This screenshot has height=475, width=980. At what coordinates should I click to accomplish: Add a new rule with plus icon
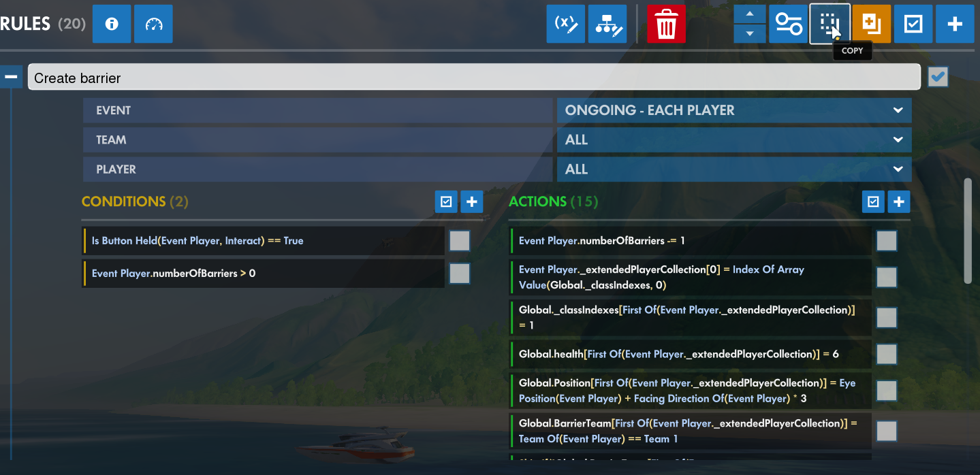tap(955, 24)
